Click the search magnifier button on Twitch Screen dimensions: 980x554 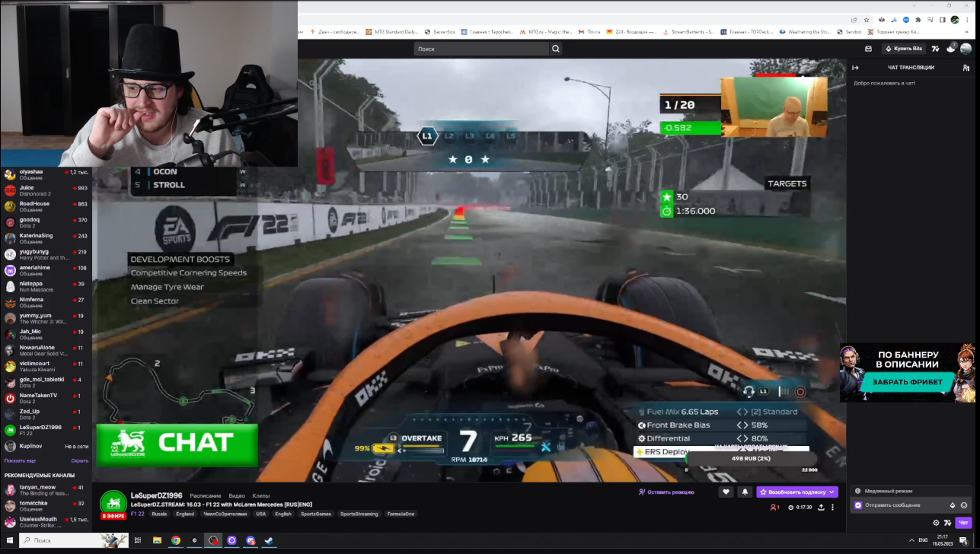click(x=556, y=49)
